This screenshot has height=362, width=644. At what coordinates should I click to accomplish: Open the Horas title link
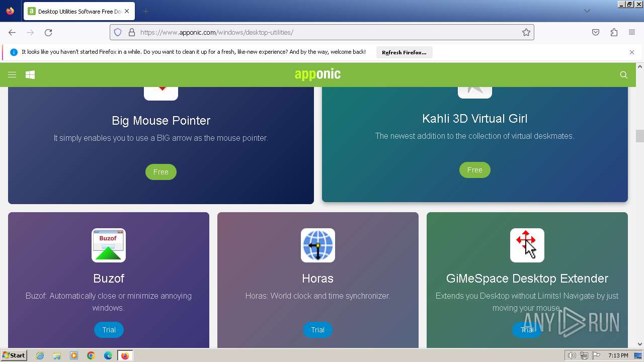click(x=318, y=279)
